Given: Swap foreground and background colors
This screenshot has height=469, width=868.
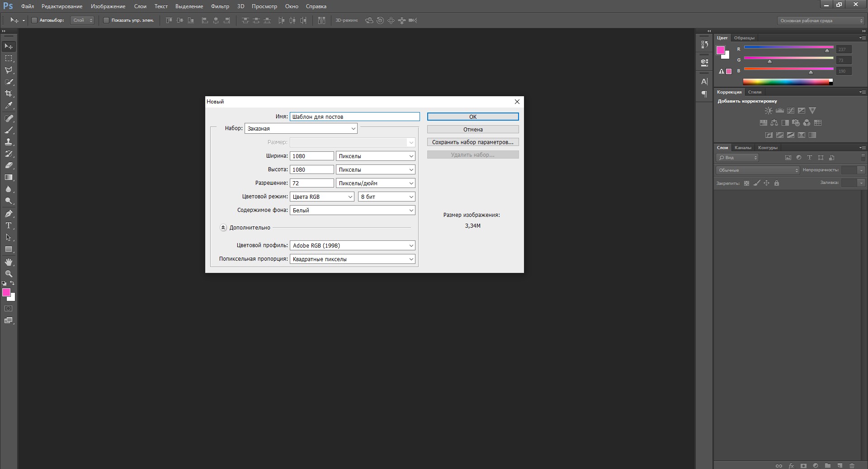Looking at the screenshot, I should (x=12, y=283).
